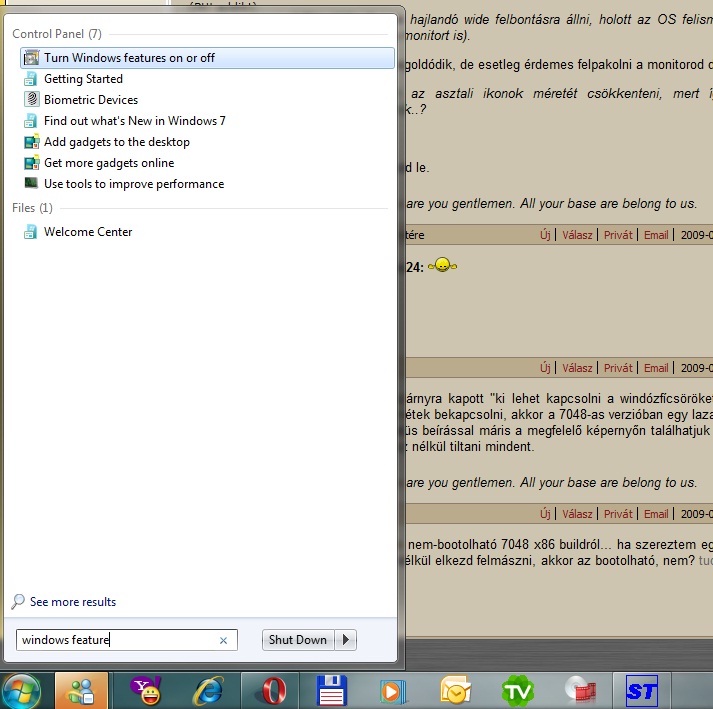Open the green TV taskbar icon

pyautogui.click(x=518, y=691)
